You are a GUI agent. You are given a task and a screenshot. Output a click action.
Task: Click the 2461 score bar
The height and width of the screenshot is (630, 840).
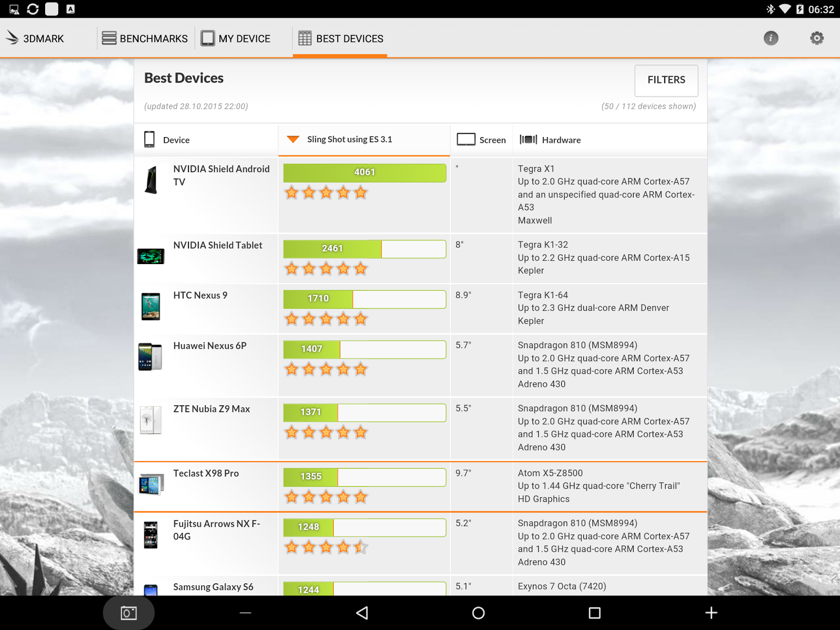(365, 249)
